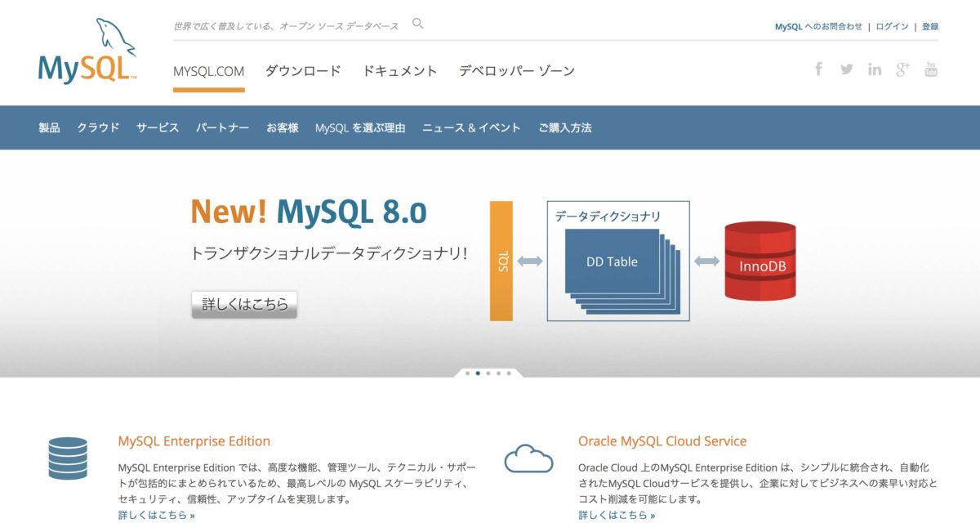Click the orange SQL bar in diagram
980x532 pixels.
point(501,261)
